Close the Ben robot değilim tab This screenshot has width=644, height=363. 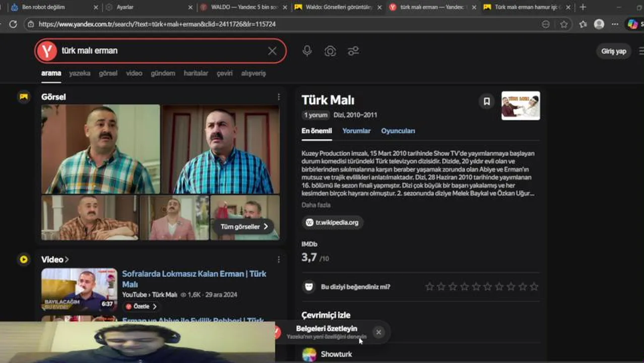coord(96,8)
